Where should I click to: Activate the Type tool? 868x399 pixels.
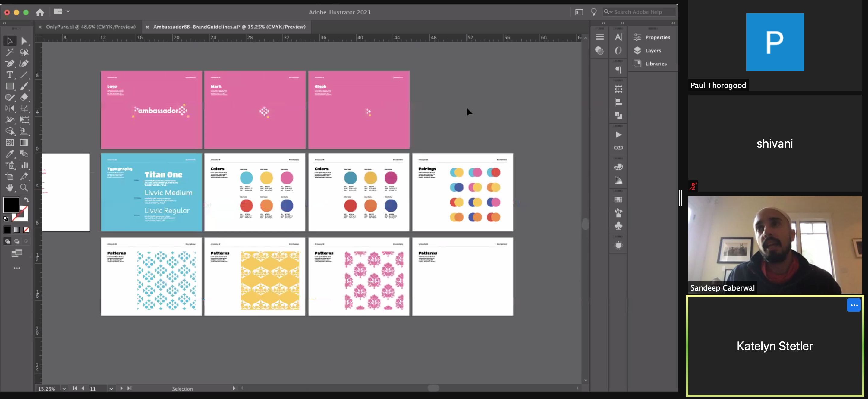click(x=10, y=75)
